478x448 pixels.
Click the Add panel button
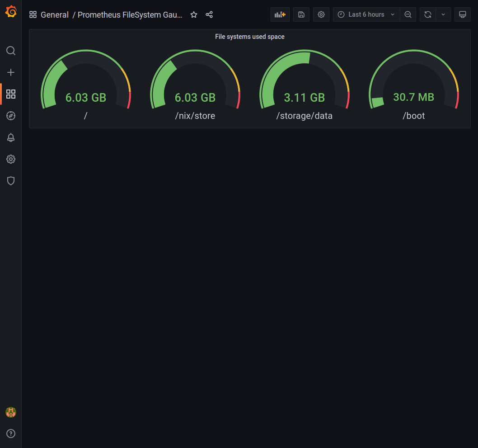pyautogui.click(x=280, y=14)
